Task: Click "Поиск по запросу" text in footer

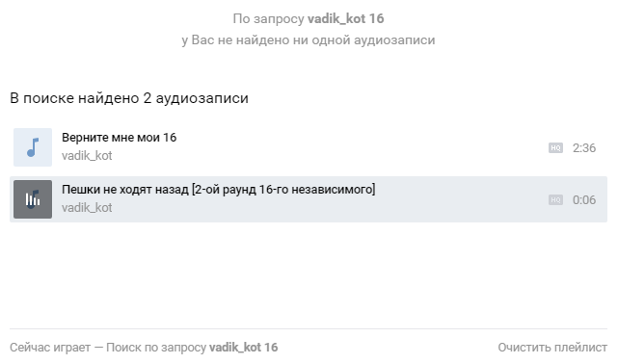Action: click(x=156, y=348)
